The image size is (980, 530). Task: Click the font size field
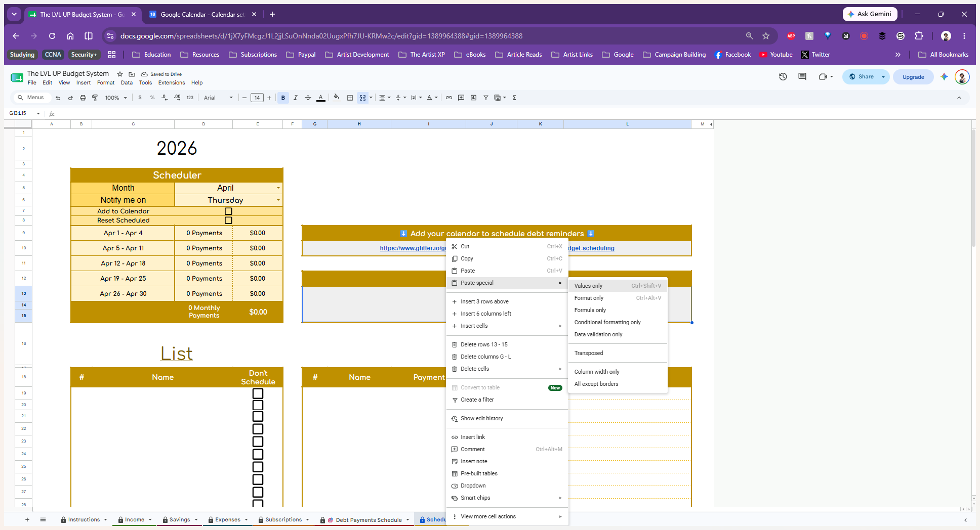coord(257,98)
